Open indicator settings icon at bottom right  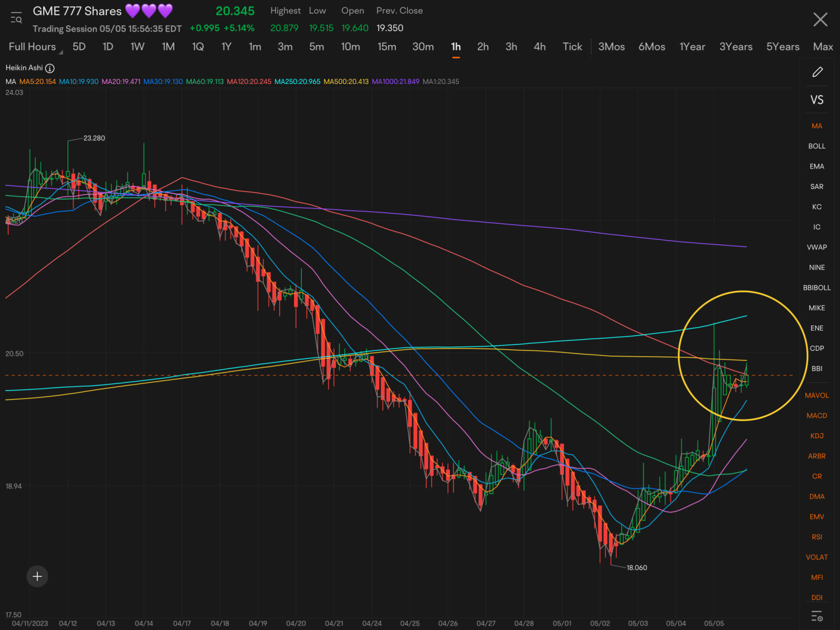pyautogui.click(x=817, y=616)
